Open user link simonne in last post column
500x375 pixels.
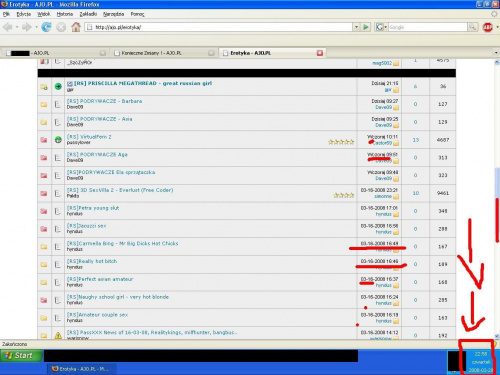click(x=383, y=196)
